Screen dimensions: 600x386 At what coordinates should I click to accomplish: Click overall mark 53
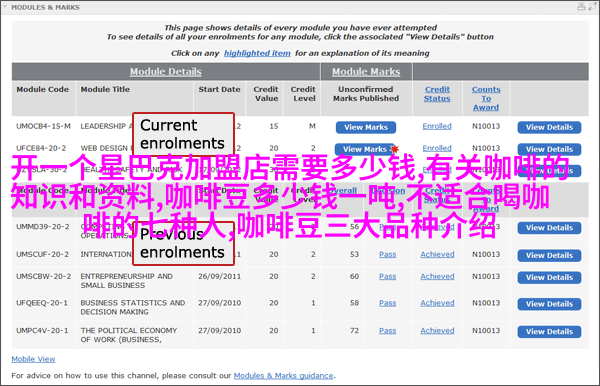coord(354,254)
